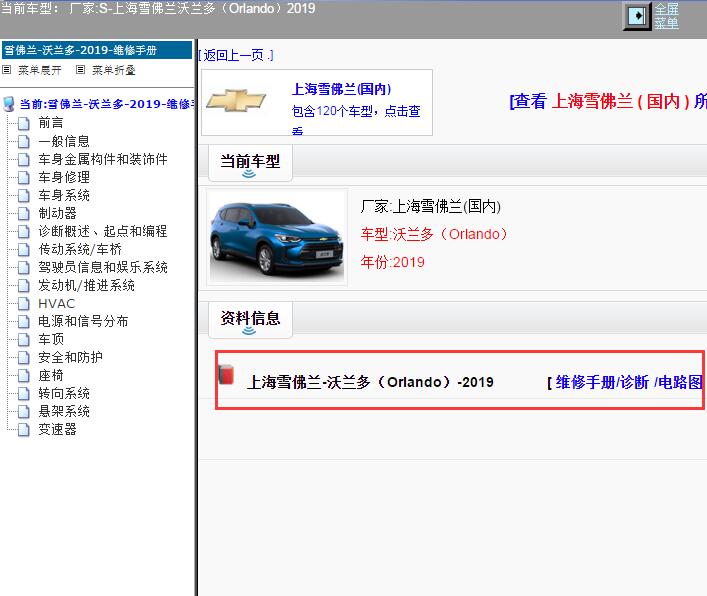Open 驾驶员信息和娱乐系统 section
707x596 pixels.
click(x=103, y=267)
